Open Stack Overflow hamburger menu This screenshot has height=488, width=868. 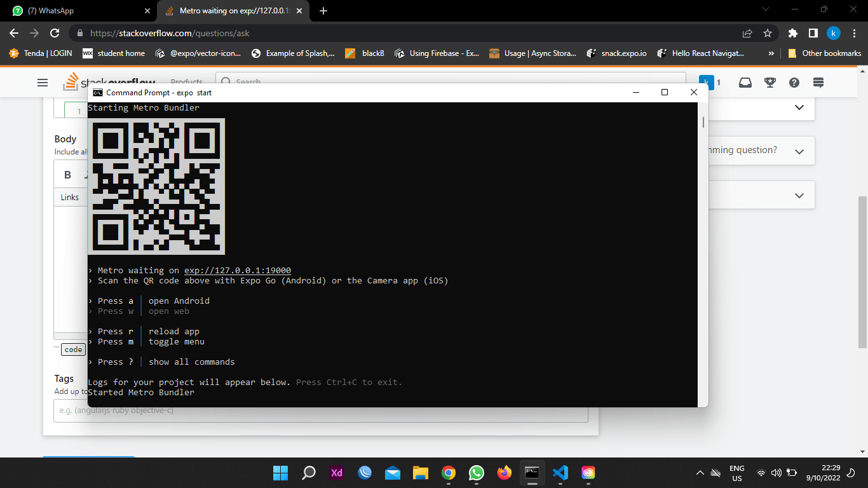coord(43,83)
